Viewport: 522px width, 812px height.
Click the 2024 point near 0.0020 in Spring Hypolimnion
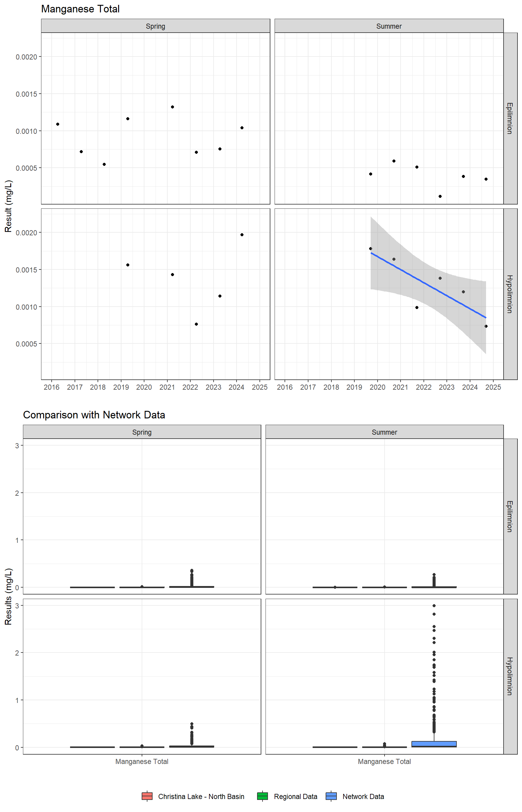coord(242,234)
